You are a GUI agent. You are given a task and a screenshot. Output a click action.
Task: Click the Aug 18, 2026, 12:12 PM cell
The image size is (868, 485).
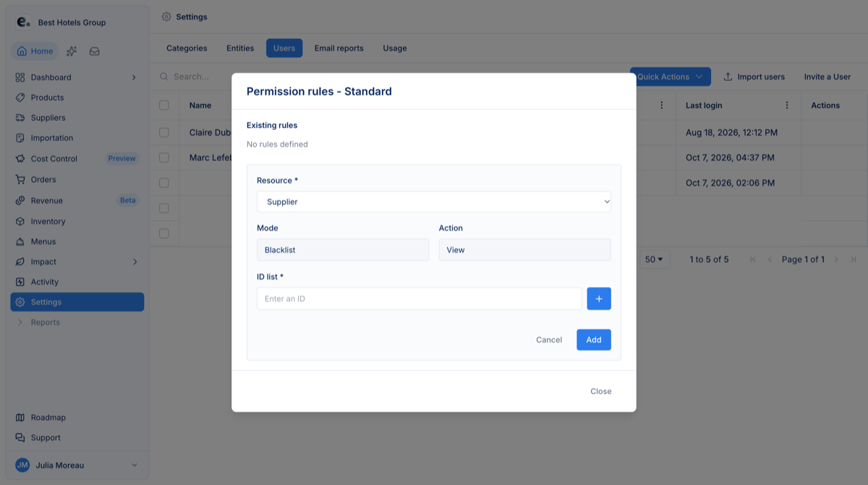tap(739, 133)
